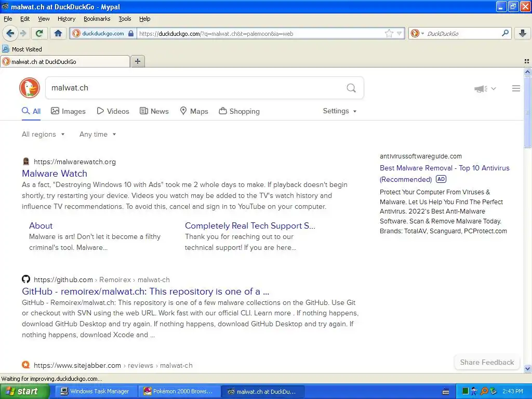Image resolution: width=532 pixels, height=399 pixels.
Task: Click the AD badge on the sponsored result
Action: (441, 179)
